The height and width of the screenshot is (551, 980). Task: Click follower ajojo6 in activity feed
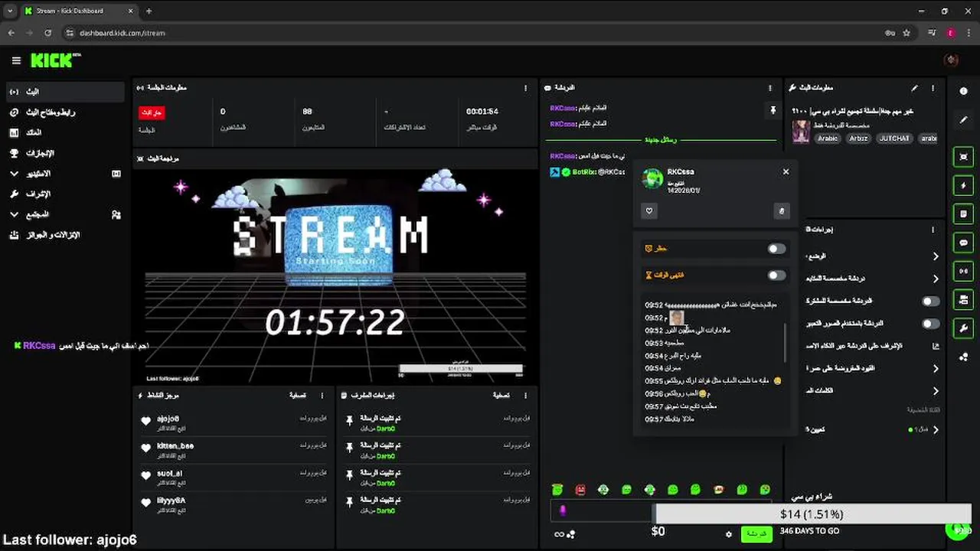(168, 419)
